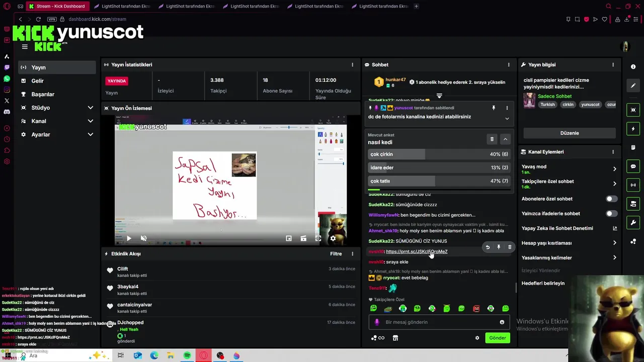The image size is (644, 362).
Task: Click the lightning bolt icon in right toolbar
Action: [x=633, y=129]
